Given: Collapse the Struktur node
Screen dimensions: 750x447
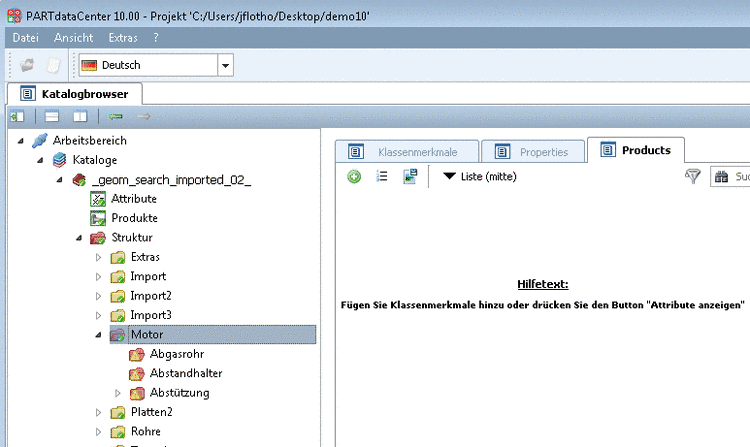Looking at the screenshot, I should click(x=79, y=238).
